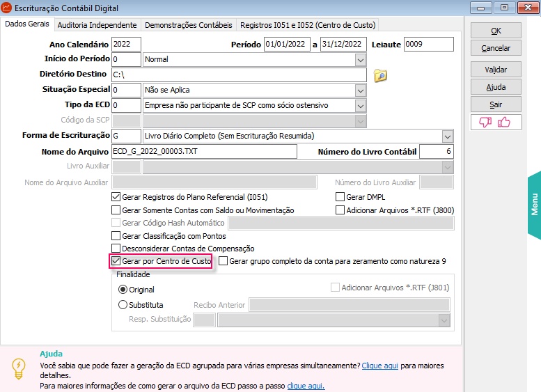Uncheck Gerar Registros do Plano Referencial (I051)
The width and height of the screenshot is (541, 392).
pos(116,197)
